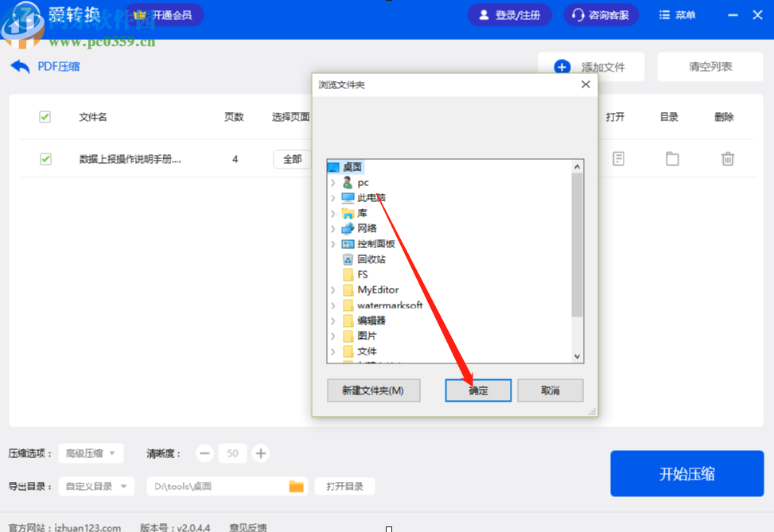This screenshot has width=774, height=532.
Task: Expand the watermarksoft node chevron
Action: 333,305
